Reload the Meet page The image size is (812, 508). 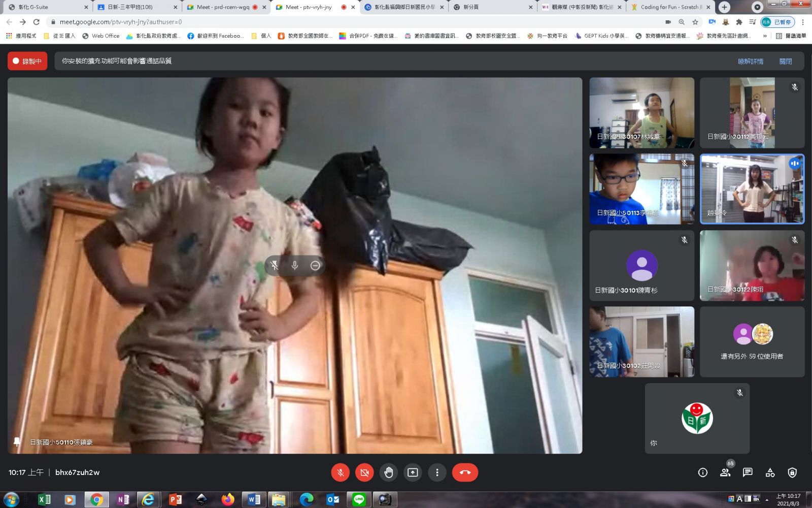pos(37,22)
